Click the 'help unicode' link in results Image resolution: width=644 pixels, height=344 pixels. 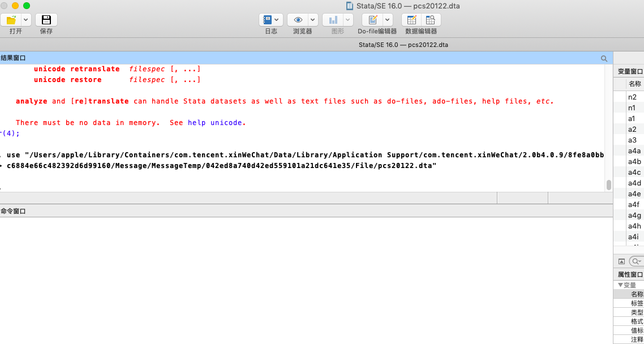coord(215,123)
